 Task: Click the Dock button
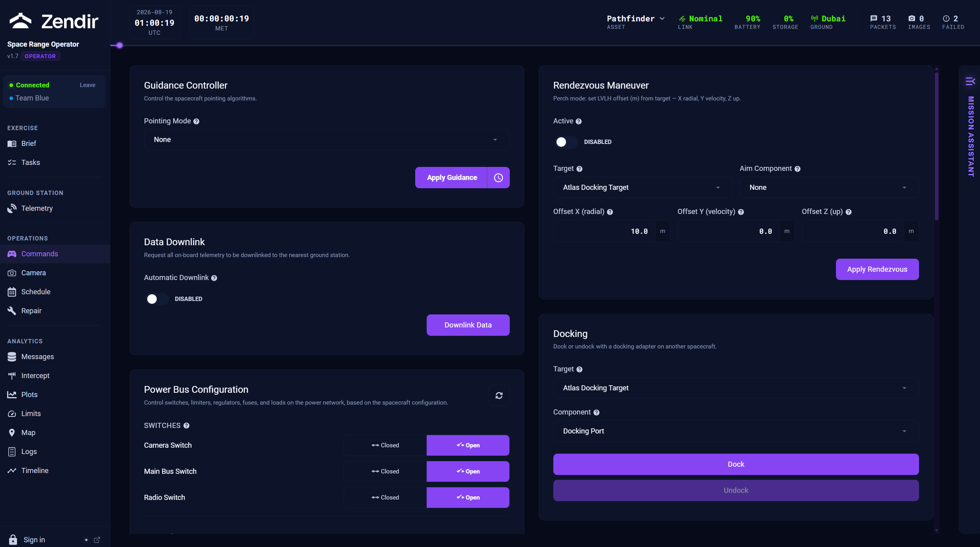[x=736, y=464]
